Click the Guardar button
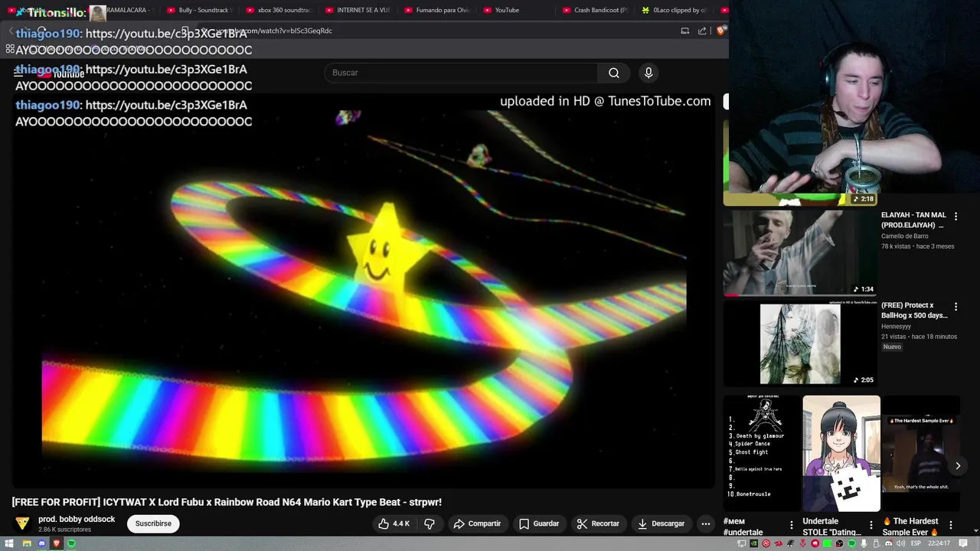980x551 pixels. (539, 523)
